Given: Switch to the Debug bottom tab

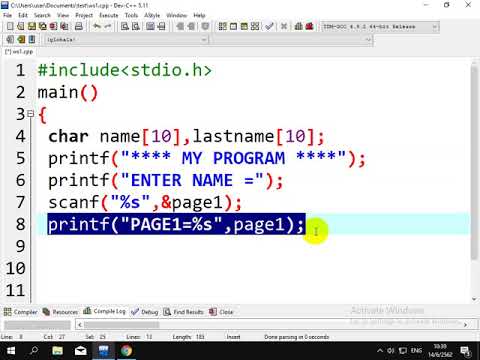Looking at the screenshot, I should pyautogui.click(x=145, y=312).
